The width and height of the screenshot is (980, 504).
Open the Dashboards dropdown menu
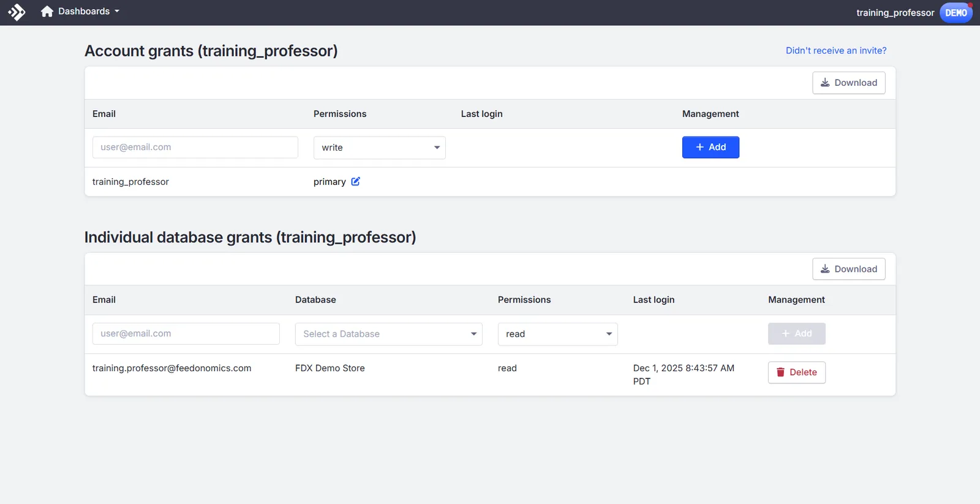pos(89,12)
